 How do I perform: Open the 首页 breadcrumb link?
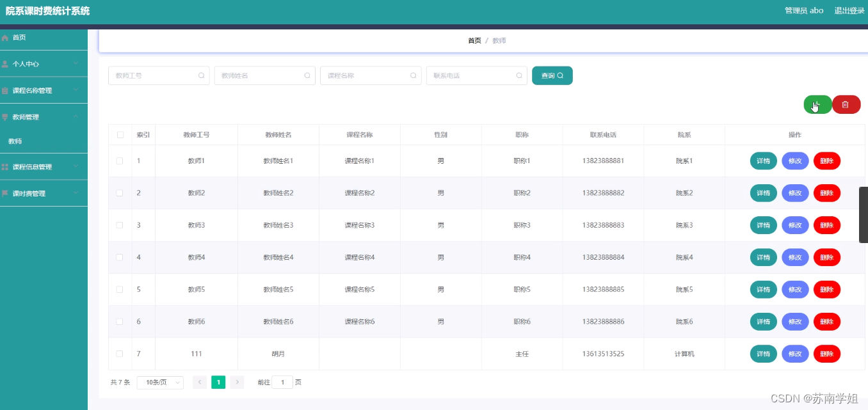tap(474, 40)
